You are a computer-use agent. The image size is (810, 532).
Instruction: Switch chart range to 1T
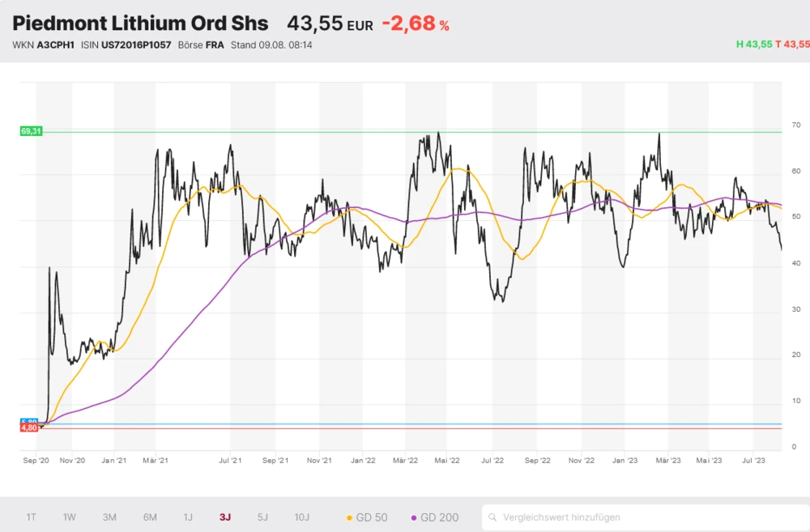pos(31,517)
